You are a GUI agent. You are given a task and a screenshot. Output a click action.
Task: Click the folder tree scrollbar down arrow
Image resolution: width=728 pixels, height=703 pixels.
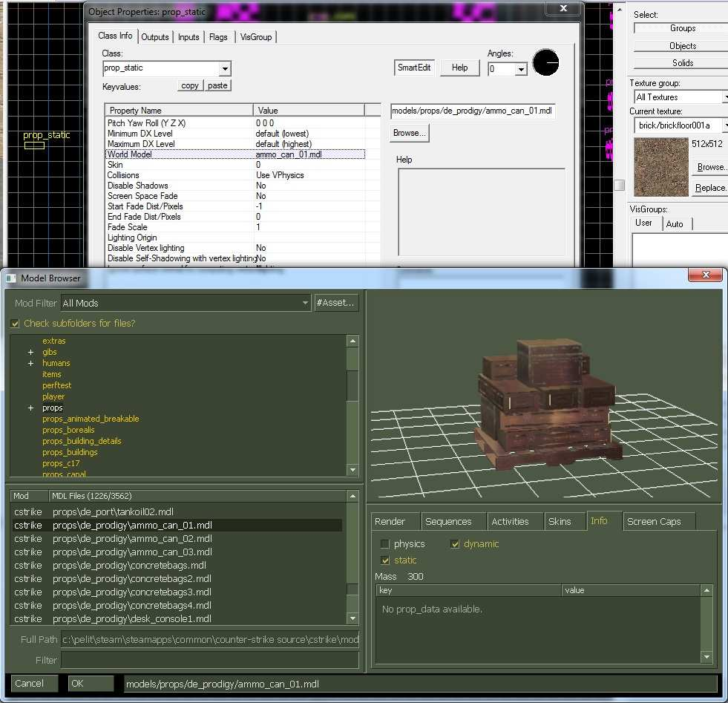point(352,470)
